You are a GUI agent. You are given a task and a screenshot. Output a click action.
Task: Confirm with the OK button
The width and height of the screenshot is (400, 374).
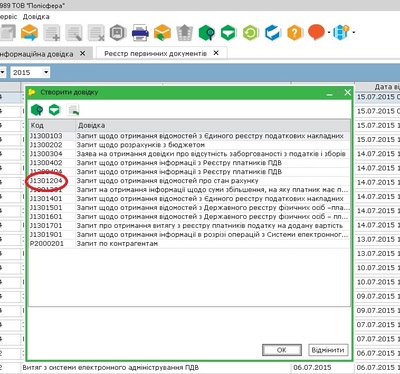pyautogui.click(x=282, y=350)
